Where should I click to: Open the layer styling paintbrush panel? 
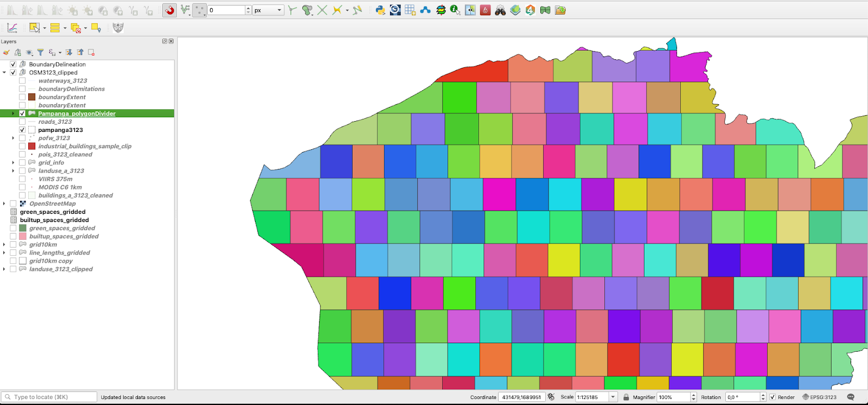coord(7,53)
